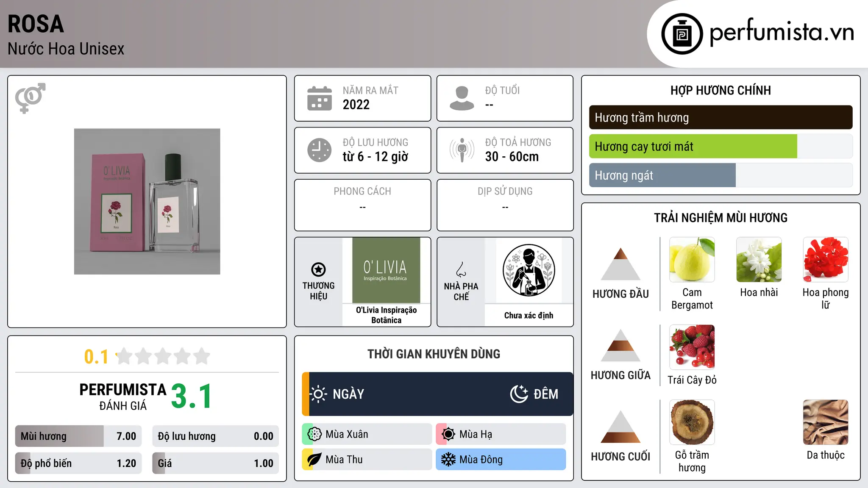Click the Trải Nghiệm Mùi Hương heading

721,218
